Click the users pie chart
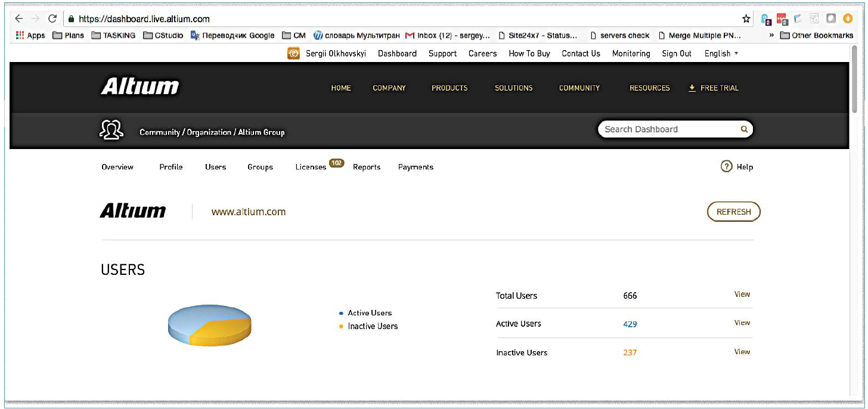 coord(210,326)
